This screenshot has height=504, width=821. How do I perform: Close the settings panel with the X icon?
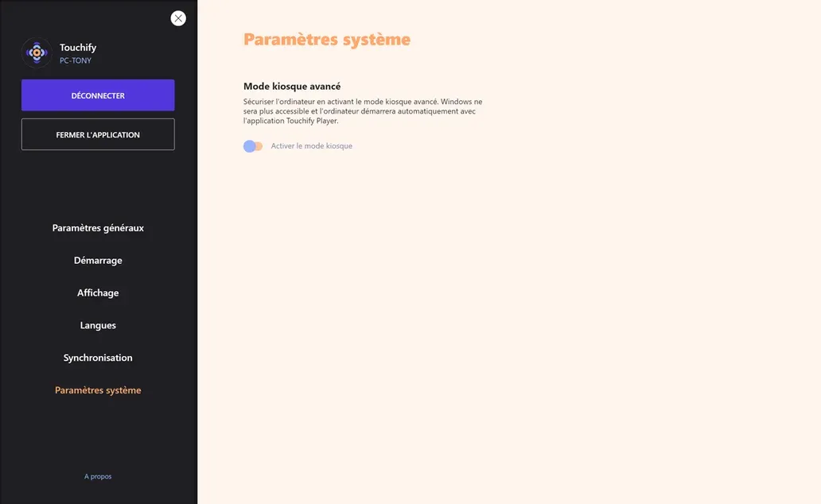[x=178, y=18]
